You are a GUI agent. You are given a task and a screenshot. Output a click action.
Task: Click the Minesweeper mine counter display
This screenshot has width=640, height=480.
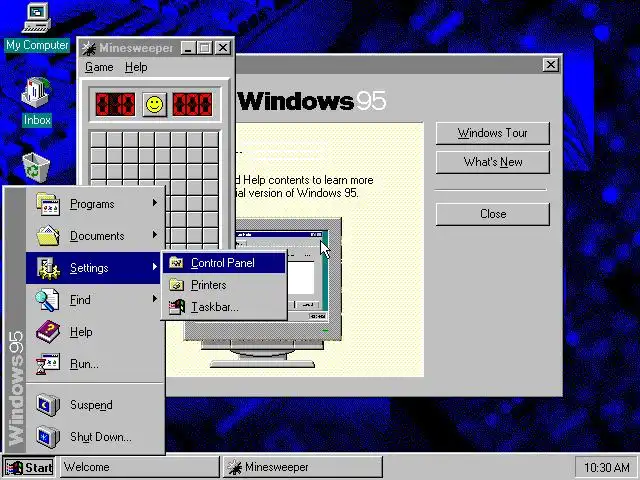[x=115, y=104]
